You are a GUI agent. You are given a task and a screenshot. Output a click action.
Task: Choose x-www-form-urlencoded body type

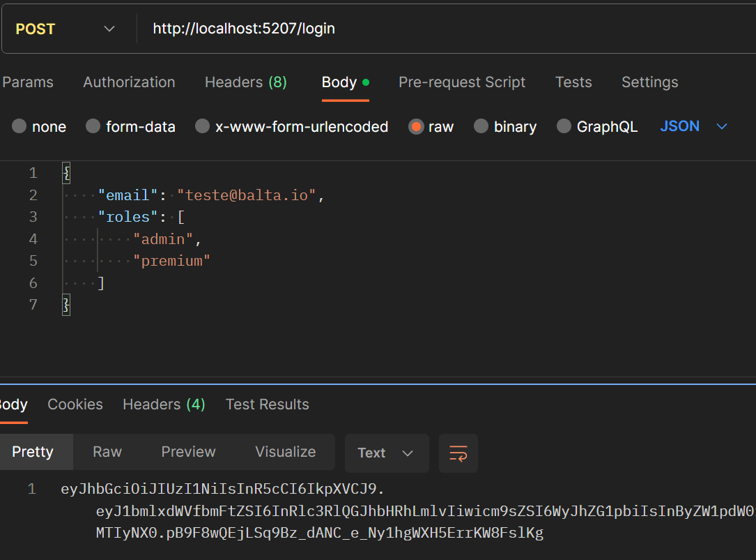tap(292, 126)
